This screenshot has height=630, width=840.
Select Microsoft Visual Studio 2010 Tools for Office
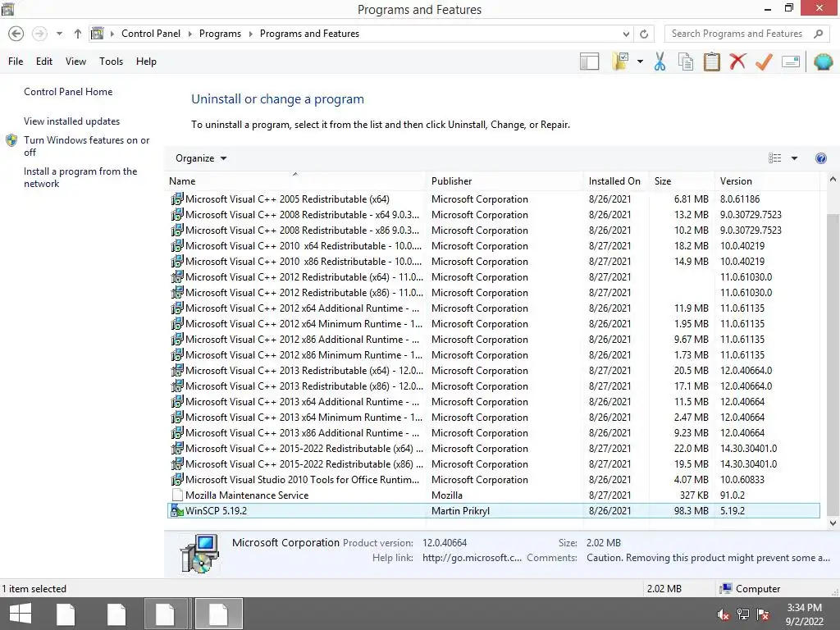(x=493, y=479)
